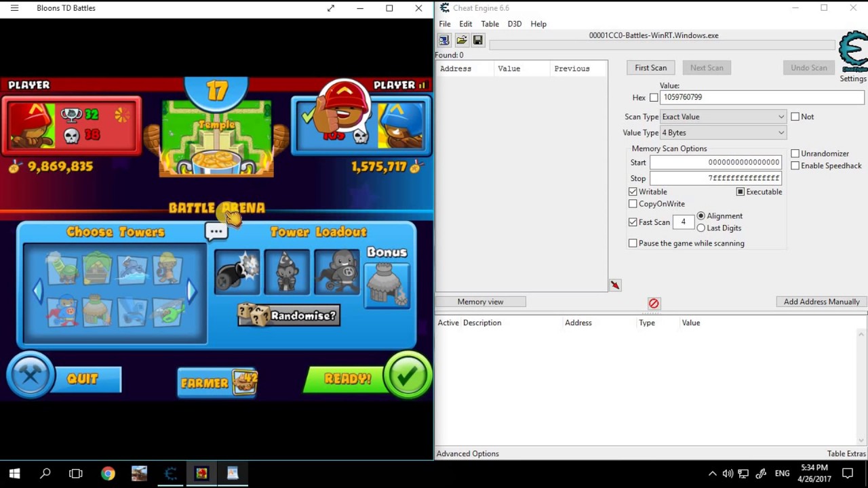This screenshot has height=488, width=868.
Task: Select the bomb tower in Tower Loadout
Action: pos(237,272)
